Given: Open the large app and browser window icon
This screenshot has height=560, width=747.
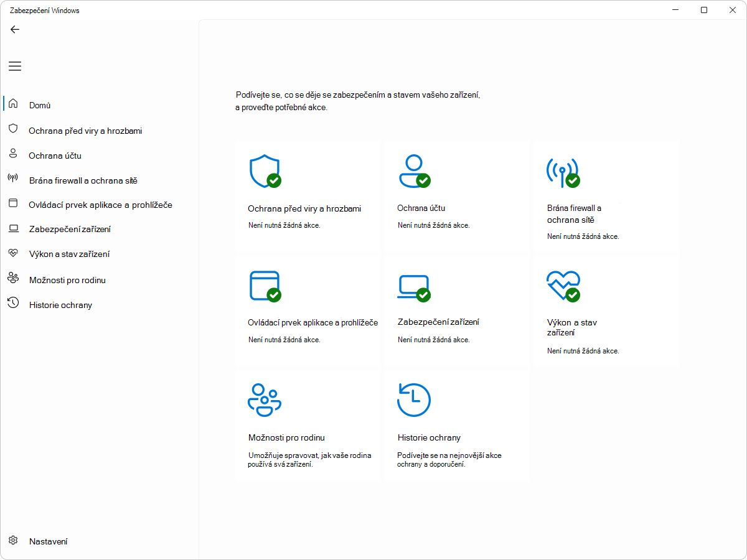Looking at the screenshot, I should pos(265,286).
